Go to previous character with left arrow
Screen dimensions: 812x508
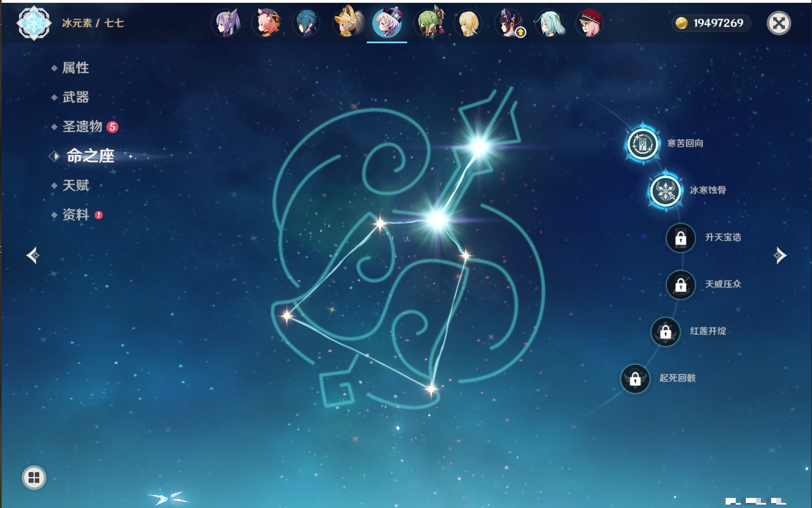pyautogui.click(x=33, y=256)
